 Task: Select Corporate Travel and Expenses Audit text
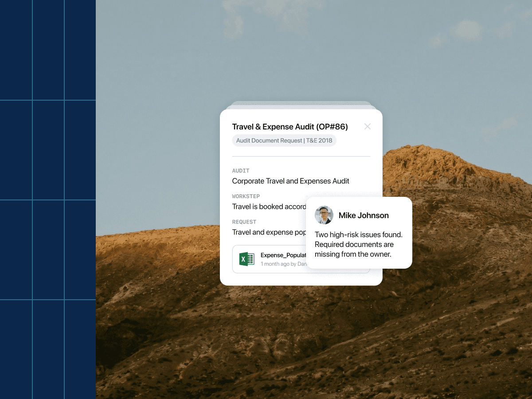tap(290, 181)
